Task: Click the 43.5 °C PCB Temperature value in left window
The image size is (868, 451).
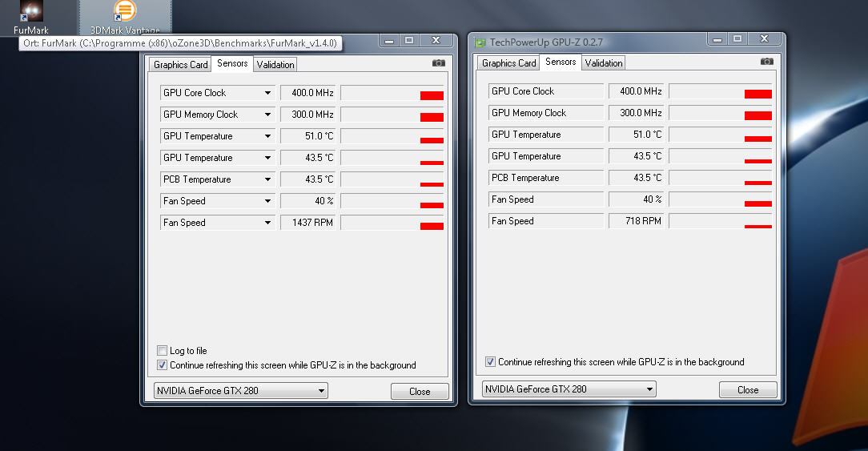Action: 307,179
